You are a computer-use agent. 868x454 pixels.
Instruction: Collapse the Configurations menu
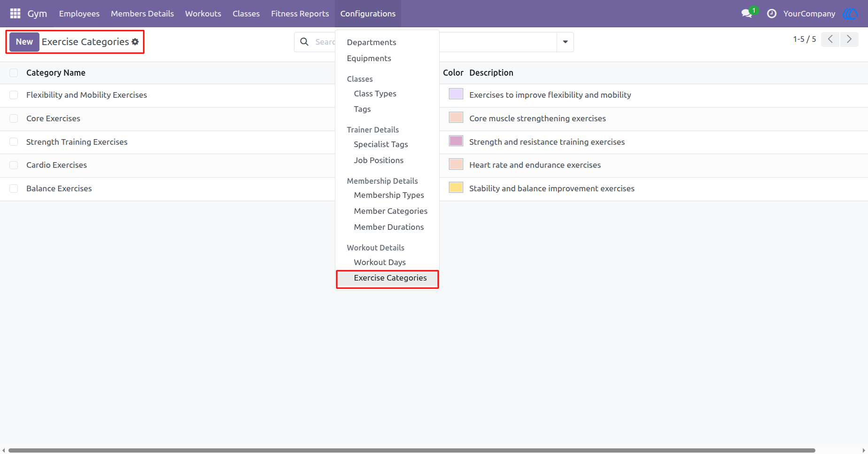[x=368, y=14]
